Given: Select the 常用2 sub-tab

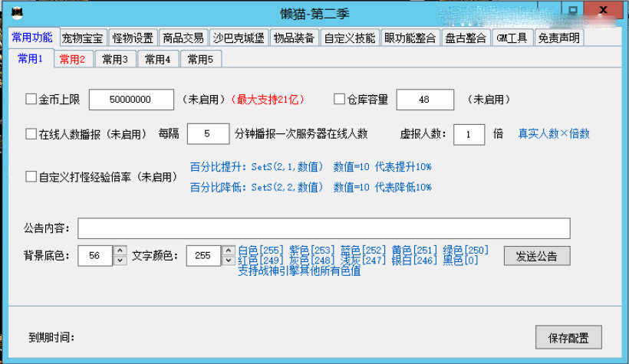Looking at the screenshot, I should tap(72, 59).
